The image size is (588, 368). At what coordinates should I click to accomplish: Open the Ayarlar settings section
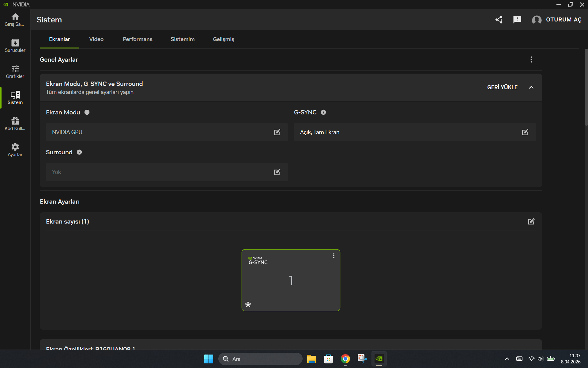point(15,150)
